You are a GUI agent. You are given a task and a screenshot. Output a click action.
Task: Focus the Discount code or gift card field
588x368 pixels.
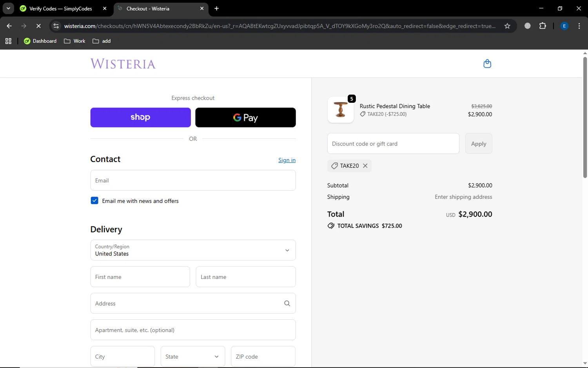click(393, 144)
